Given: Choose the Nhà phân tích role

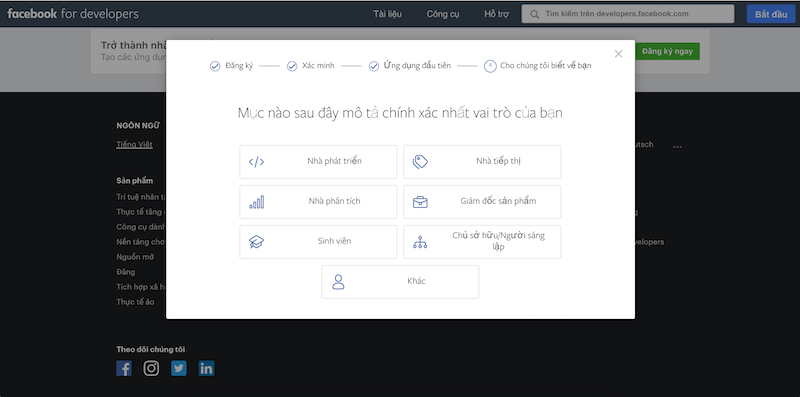Looking at the screenshot, I should 318,202.
